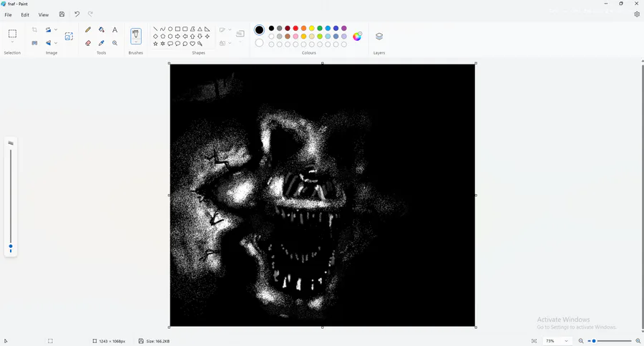
Task: Choose the Lightning bolt shape
Action: pyautogui.click(x=200, y=44)
